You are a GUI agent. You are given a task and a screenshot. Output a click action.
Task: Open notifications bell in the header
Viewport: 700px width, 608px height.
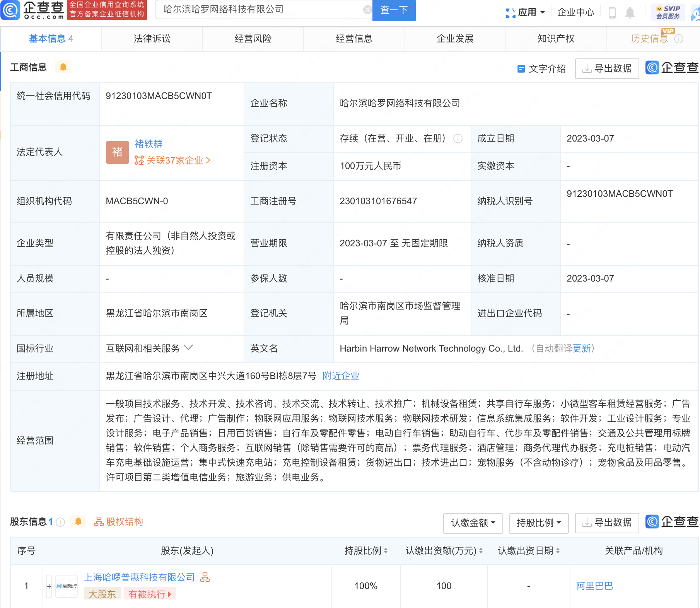630,12
